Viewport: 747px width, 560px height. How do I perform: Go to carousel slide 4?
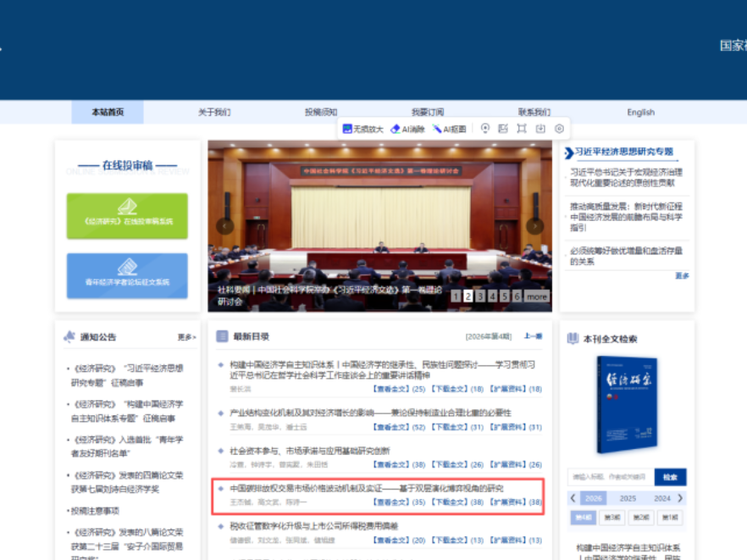493,297
